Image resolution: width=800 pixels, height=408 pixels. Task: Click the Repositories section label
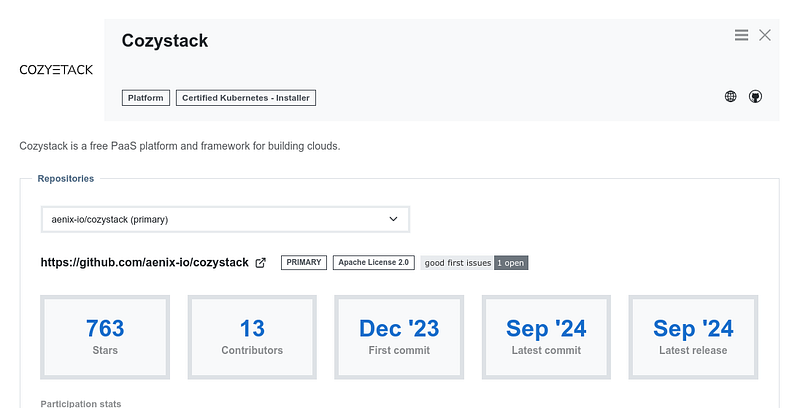(66, 178)
